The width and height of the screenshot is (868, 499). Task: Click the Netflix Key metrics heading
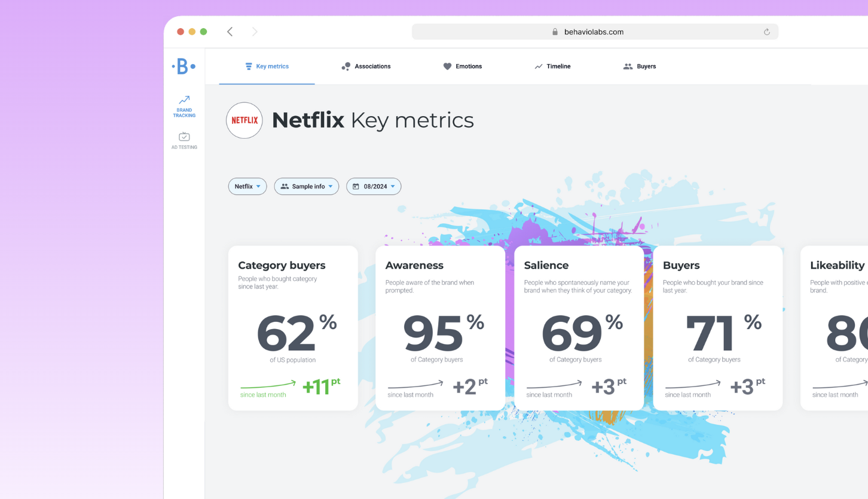coord(372,120)
